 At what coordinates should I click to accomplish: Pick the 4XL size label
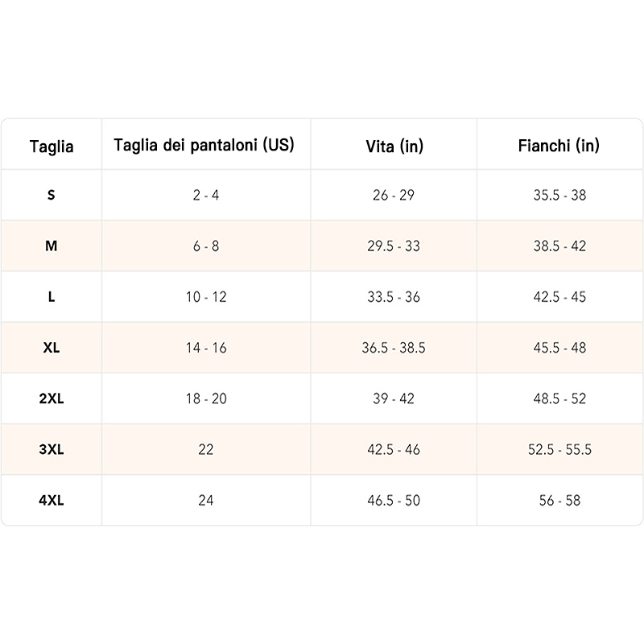click(52, 500)
